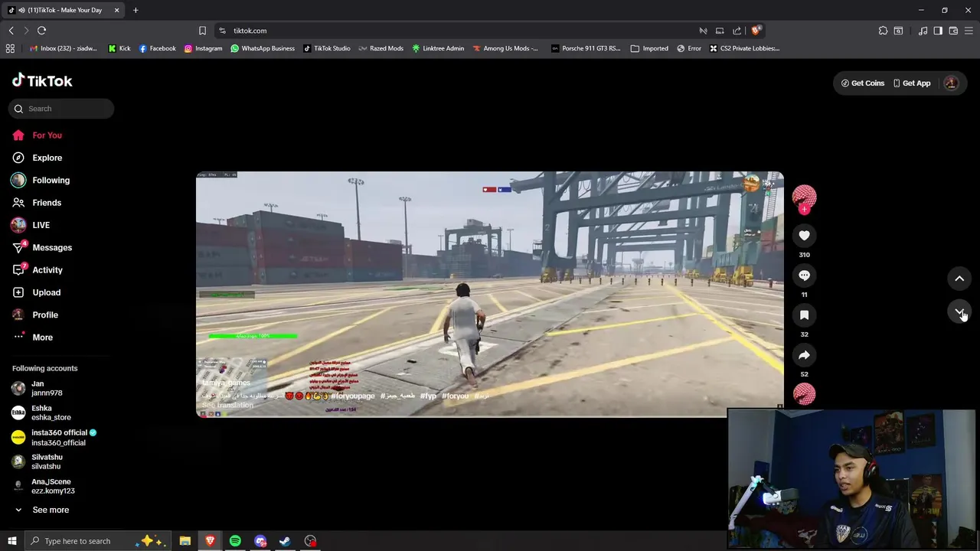This screenshot has height=551, width=980.
Task: Click the #fyp hashtag in the caption
Action: 428,396
